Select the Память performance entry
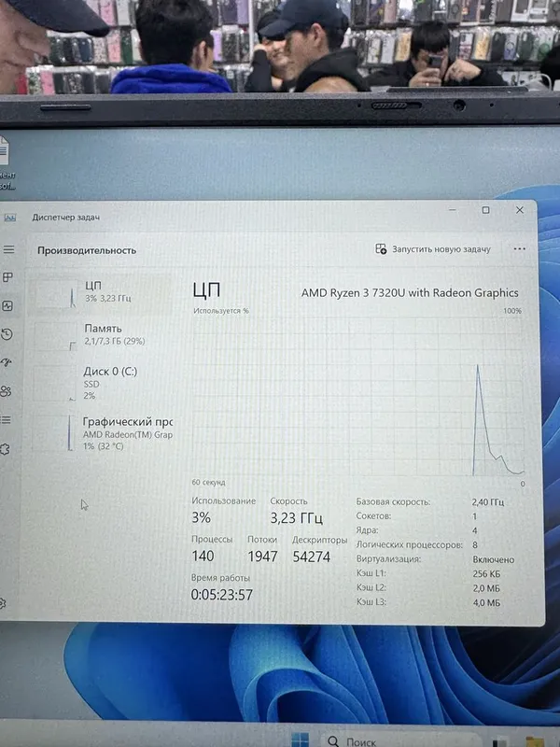The height and width of the screenshot is (747, 560). [100, 335]
